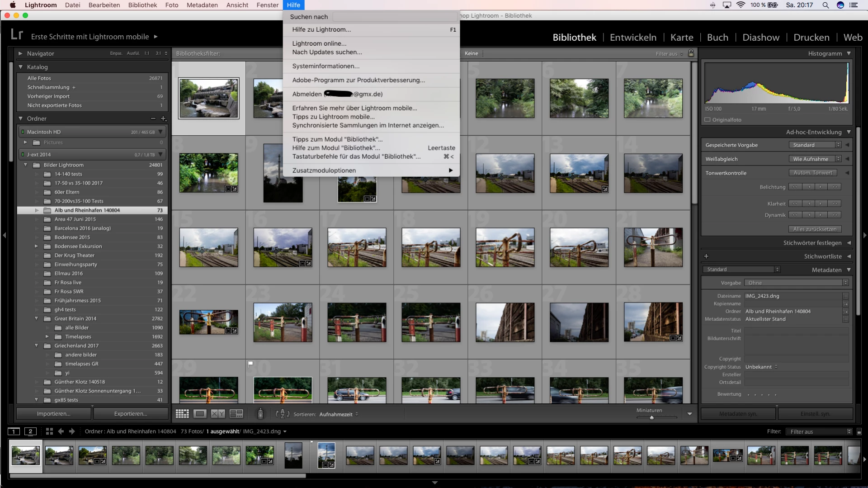Expand the Bodensee Exkursion folder
868x488 pixels.
pyautogui.click(x=37, y=246)
